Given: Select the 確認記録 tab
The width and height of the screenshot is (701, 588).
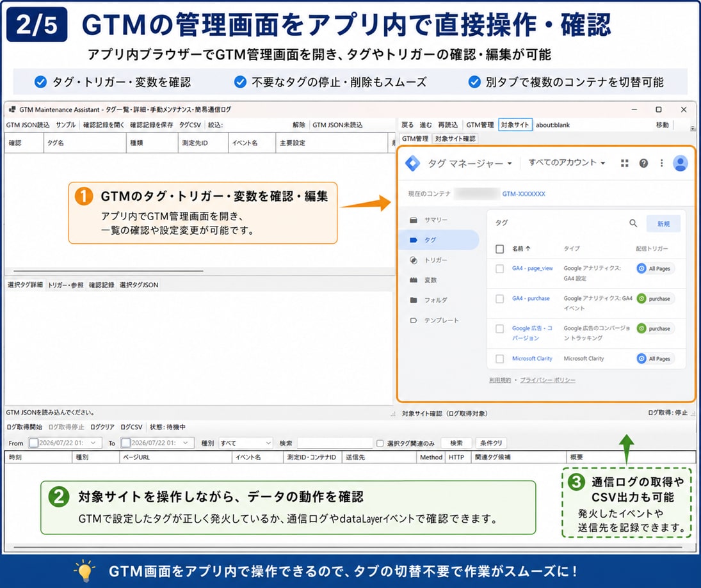Looking at the screenshot, I should click(102, 285).
